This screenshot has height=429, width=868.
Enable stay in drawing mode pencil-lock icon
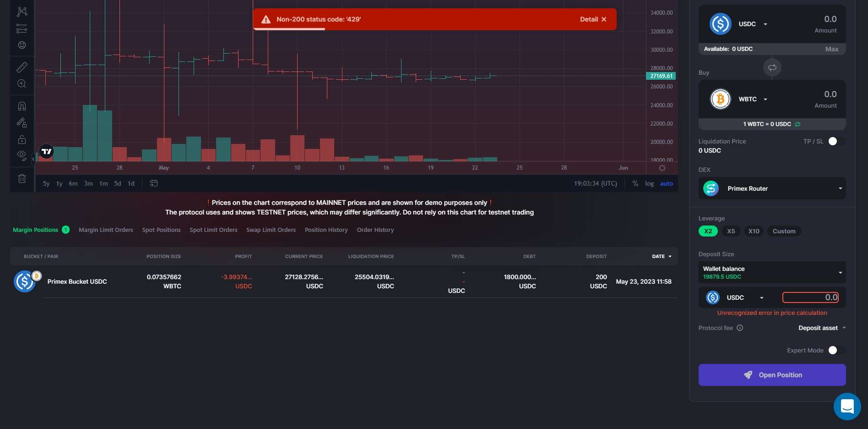pyautogui.click(x=22, y=123)
